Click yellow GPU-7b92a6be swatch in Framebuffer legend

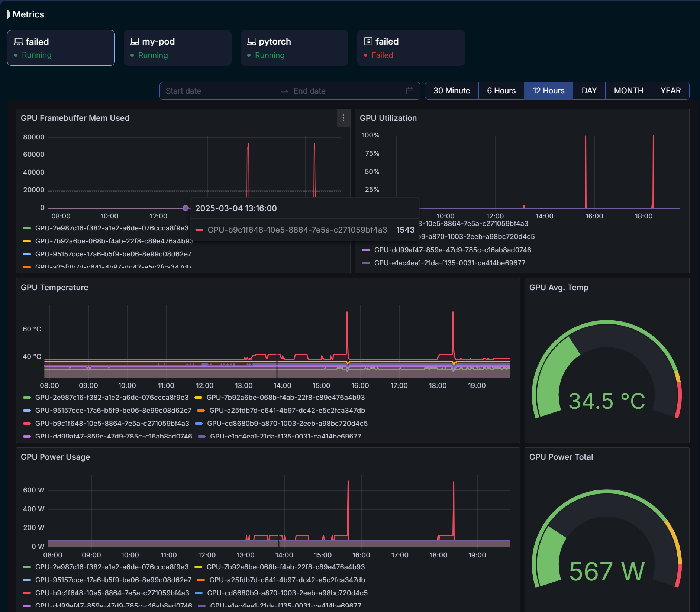tap(27, 241)
